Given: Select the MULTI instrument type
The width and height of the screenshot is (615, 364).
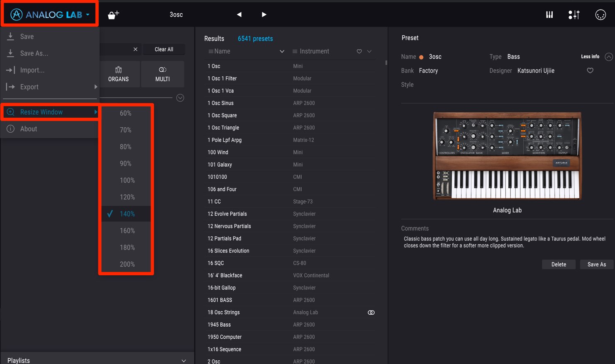Looking at the screenshot, I should click(162, 74).
